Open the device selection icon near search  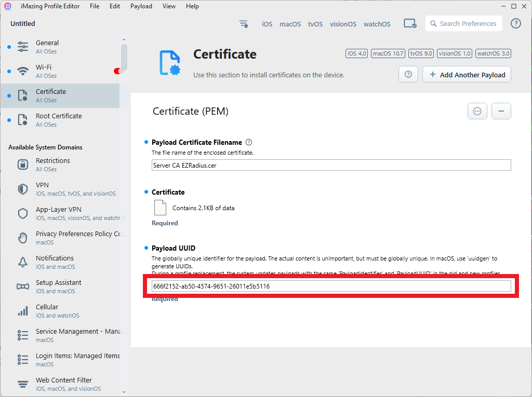410,24
